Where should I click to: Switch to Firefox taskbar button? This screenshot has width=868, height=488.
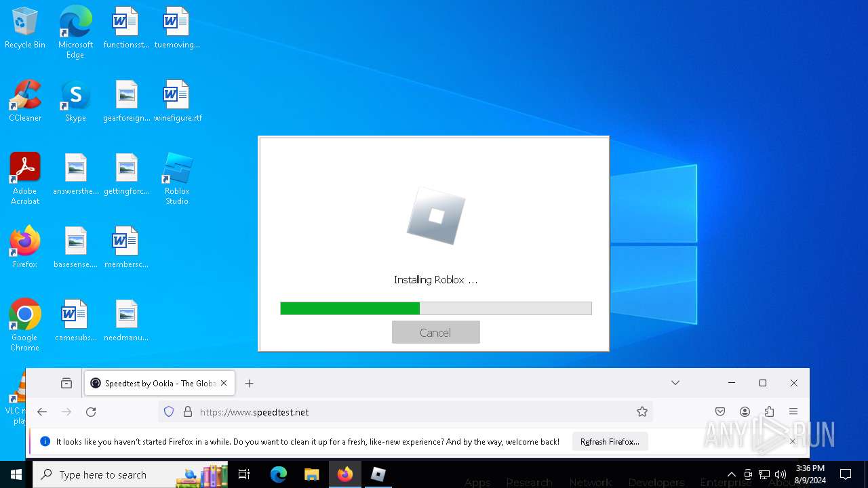(344, 474)
